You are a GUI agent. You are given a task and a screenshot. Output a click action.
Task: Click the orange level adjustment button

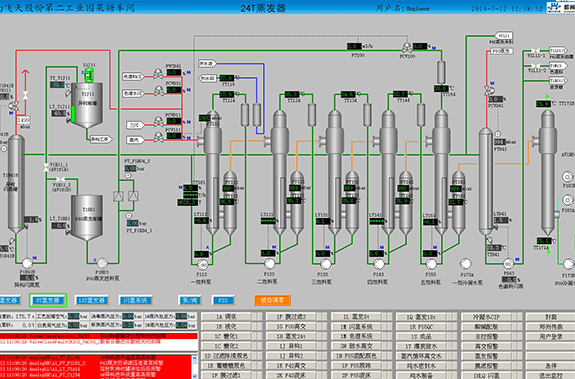tap(272, 301)
